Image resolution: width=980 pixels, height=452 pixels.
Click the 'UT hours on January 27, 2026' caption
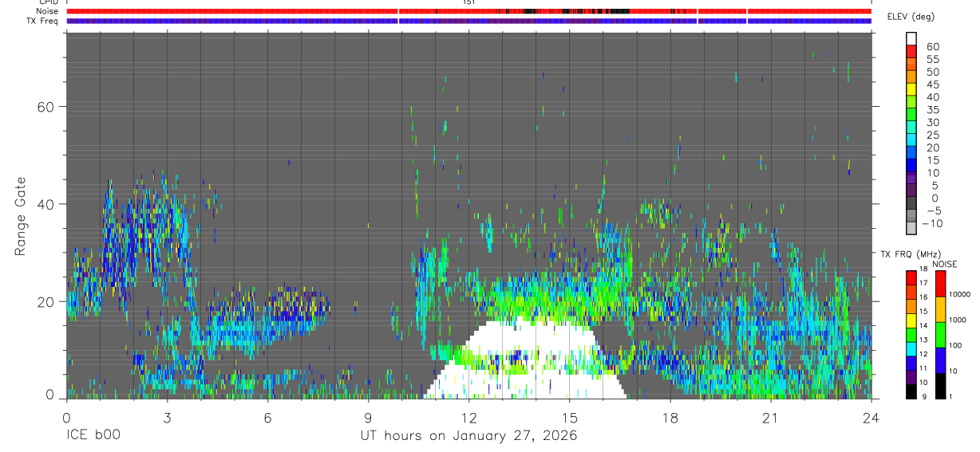click(468, 436)
